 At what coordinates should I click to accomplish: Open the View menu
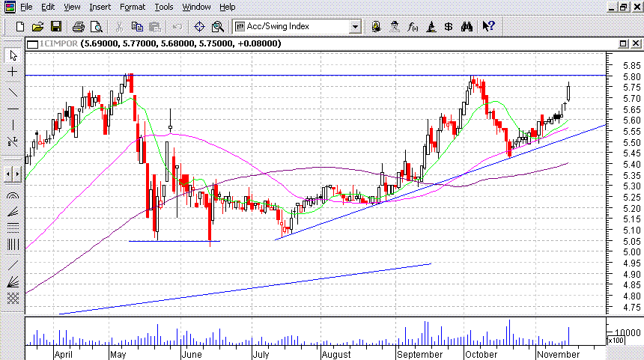coord(72,7)
